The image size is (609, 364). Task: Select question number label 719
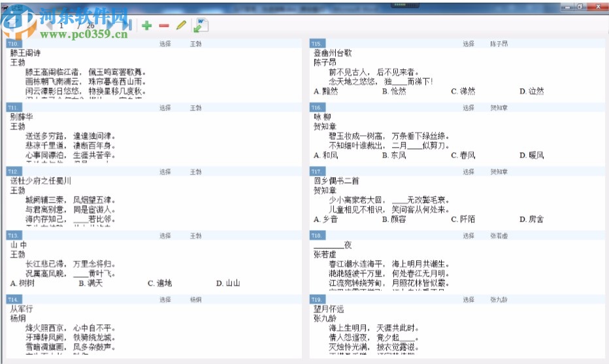(x=317, y=299)
